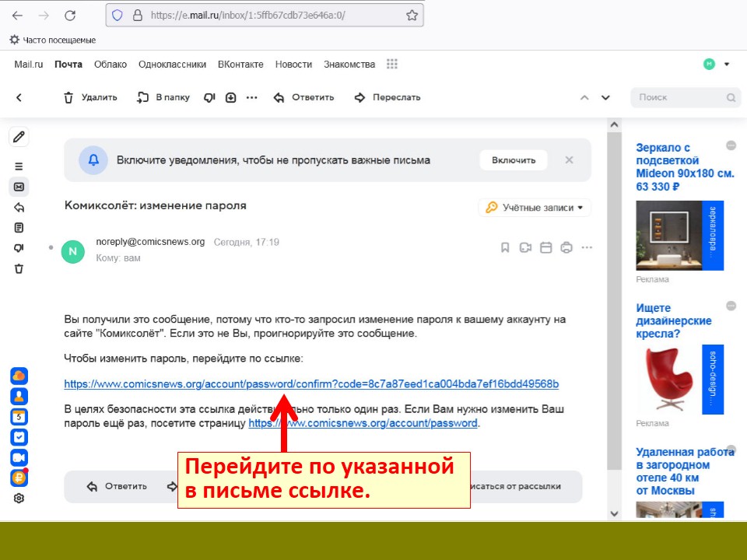747x560 pixels.
Task: Bookmark the page with the star icon
Action: (x=412, y=16)
